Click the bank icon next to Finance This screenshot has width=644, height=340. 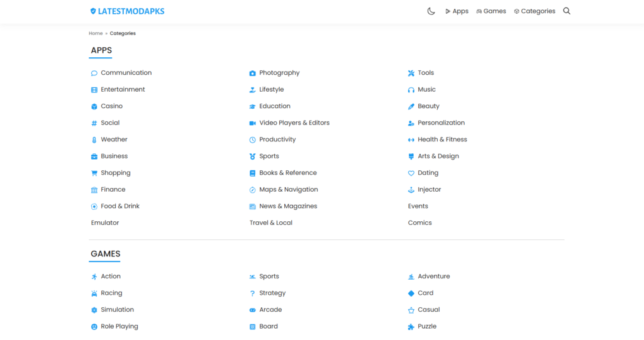(x=94, y=190)
